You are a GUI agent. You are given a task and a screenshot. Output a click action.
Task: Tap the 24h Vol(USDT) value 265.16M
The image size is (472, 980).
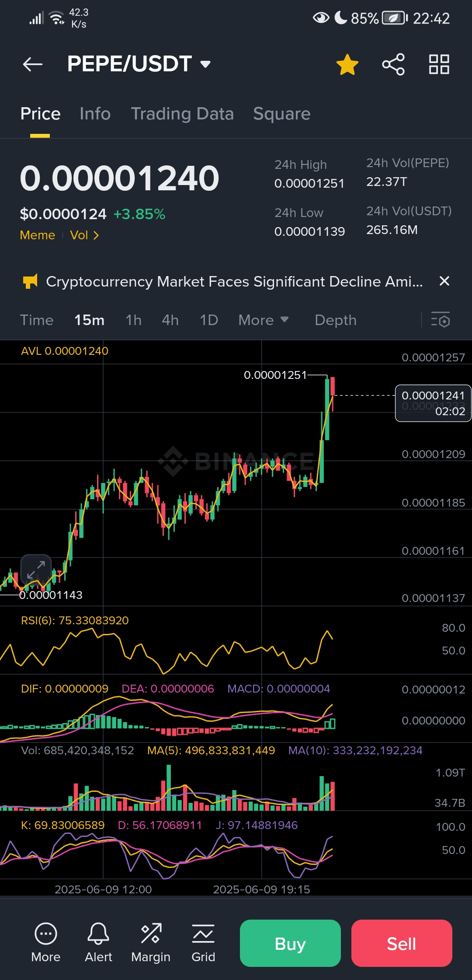tap(392, 230)
